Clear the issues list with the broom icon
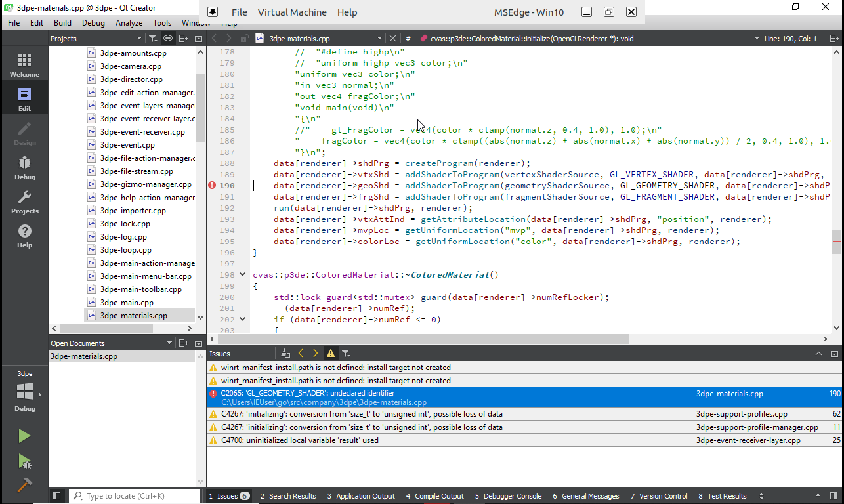Image resolution: width=844 pixels, height=504 pixels. point(285,354)
